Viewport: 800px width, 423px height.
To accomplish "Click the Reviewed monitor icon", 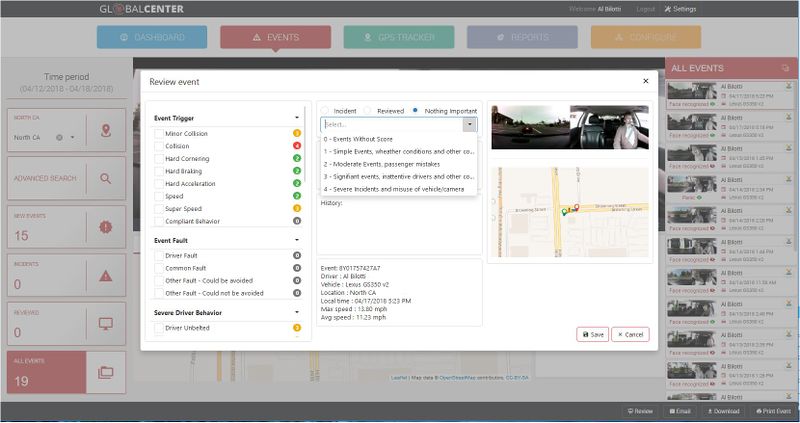I will 106,324.
